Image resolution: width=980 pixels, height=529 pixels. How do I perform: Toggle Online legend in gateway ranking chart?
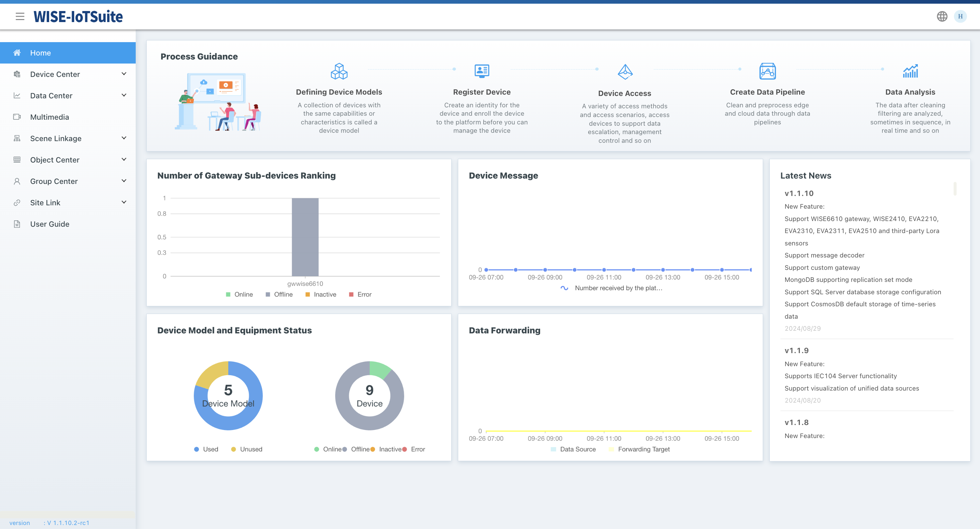point(239,294)
